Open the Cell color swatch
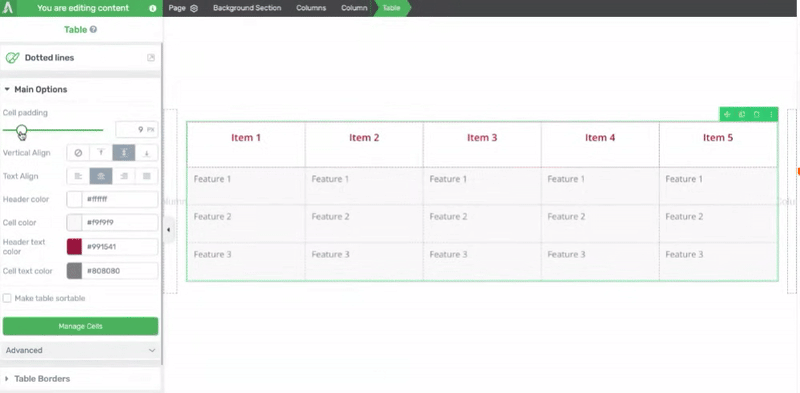Image resolution: width=800 pixels, height=393 pixels. pyautogui.click(x=74, y=223)
